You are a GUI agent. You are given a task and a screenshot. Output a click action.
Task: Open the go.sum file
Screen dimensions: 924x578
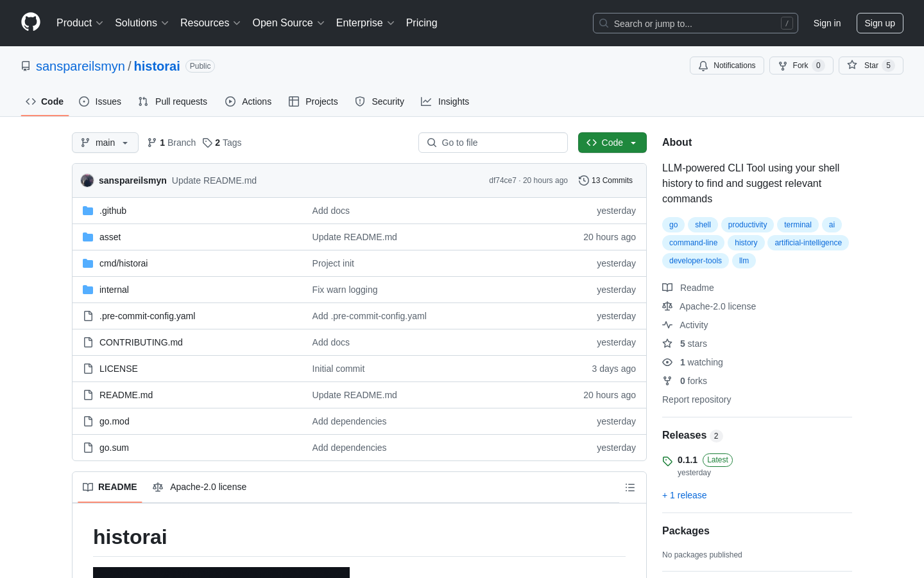coord(114,448)
